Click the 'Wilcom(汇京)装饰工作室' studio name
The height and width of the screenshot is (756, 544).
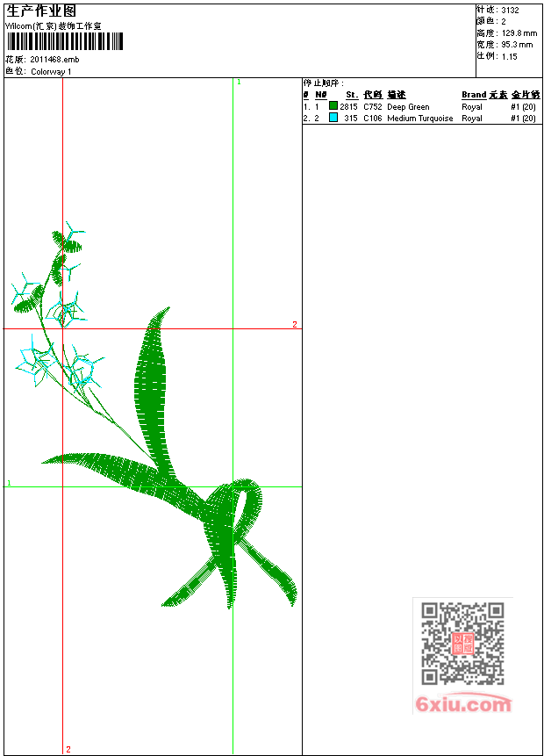54,26
